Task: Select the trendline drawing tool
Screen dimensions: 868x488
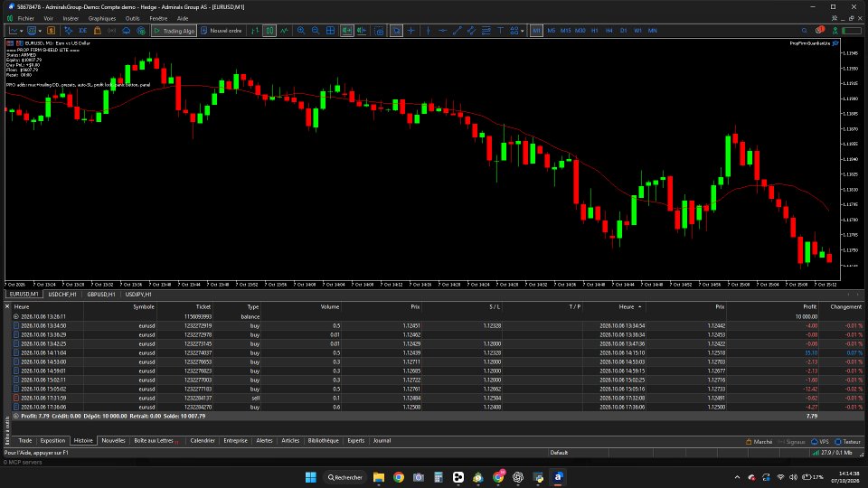Action: 458,31
